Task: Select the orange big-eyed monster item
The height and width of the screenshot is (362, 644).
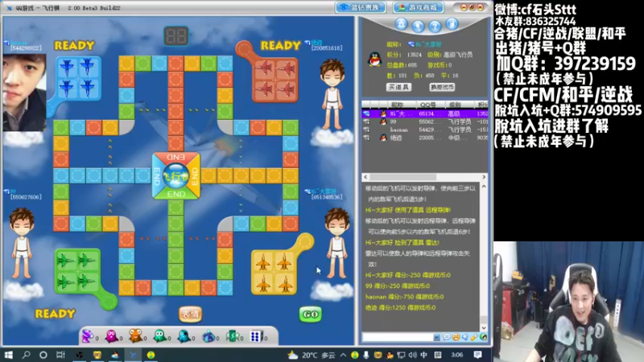Action: [135, 335]
